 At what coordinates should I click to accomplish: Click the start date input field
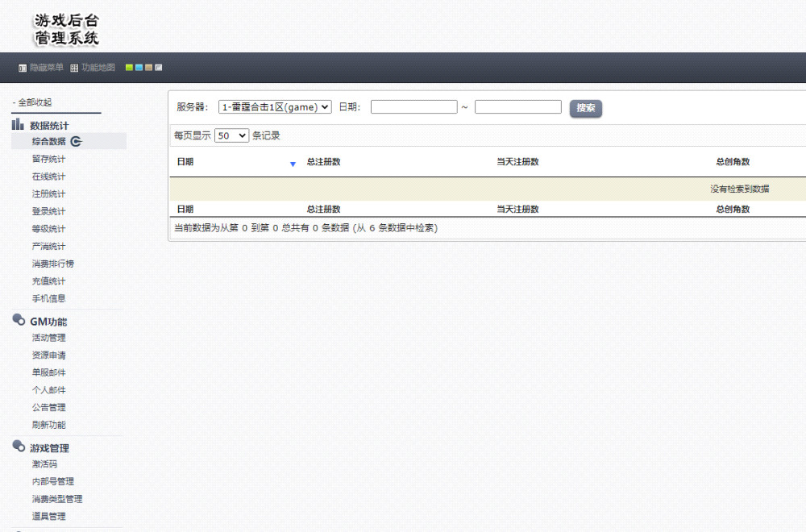pyautogui.click(x=413, y=107)
